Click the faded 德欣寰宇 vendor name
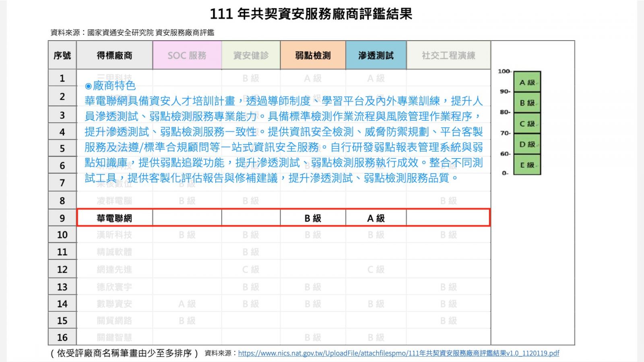Screen dimensions: 644x362 (115, 287)
